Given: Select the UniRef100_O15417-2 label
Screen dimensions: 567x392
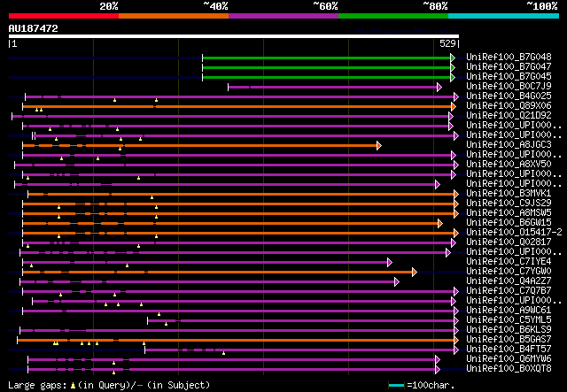Looking at the screenshot, I should 514,233.
